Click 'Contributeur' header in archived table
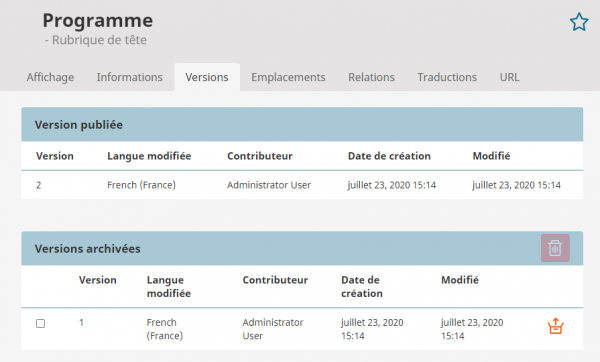 tap(275, 280)
